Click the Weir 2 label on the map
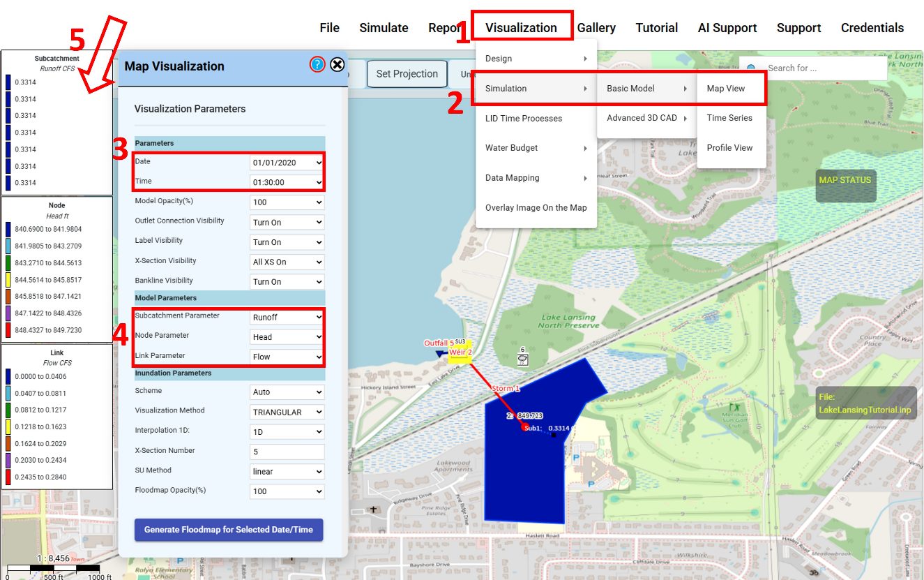The width and height of the screenshot is (924, 580). pyautogui.click(x=460, y=352)
